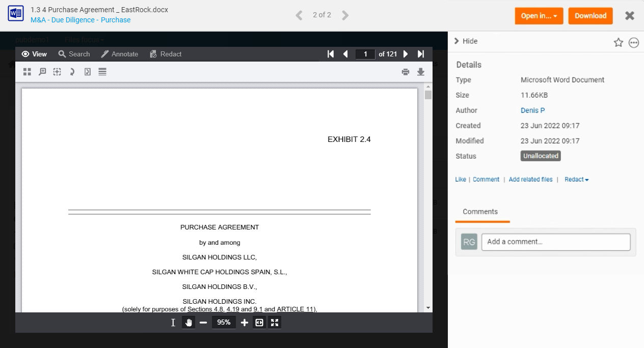The width and height of the screenshot is (644, 348).
Task: Collapse the details panel with Hide
Action: click(466, 41)
